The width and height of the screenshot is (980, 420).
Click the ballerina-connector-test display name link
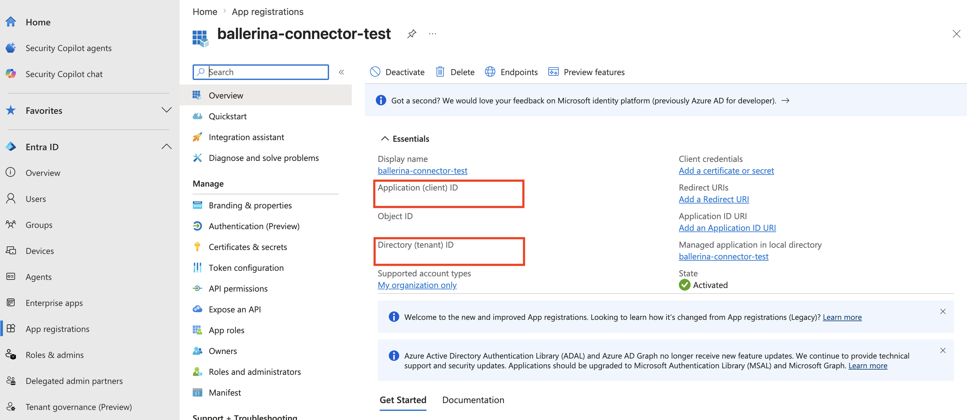[x=422, y=171]
